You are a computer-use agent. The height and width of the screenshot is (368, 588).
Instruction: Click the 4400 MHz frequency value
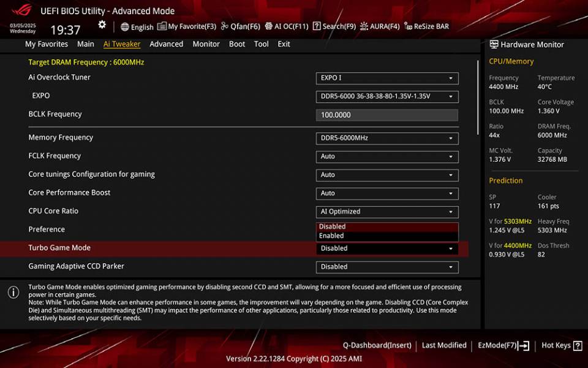pyautogui.click(x=503, y=86)
